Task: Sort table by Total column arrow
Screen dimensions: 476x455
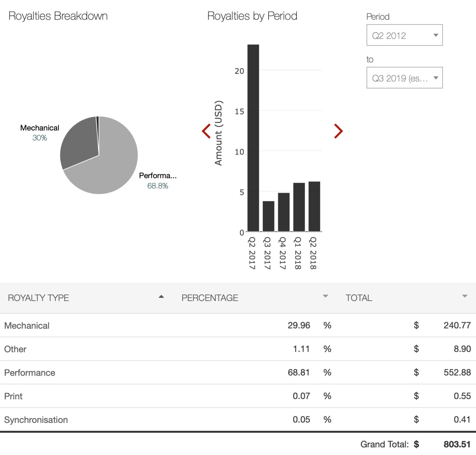Action: (464, 296)
